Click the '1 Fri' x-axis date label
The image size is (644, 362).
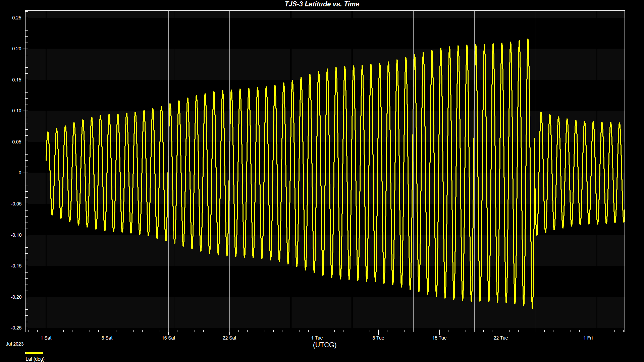coord(588,338)
